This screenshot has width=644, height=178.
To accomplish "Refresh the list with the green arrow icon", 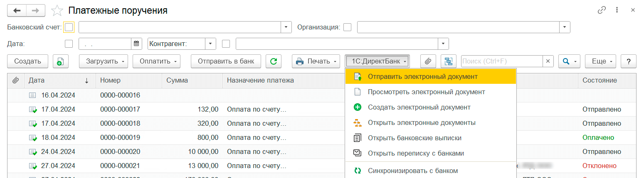I will point(273,61).
